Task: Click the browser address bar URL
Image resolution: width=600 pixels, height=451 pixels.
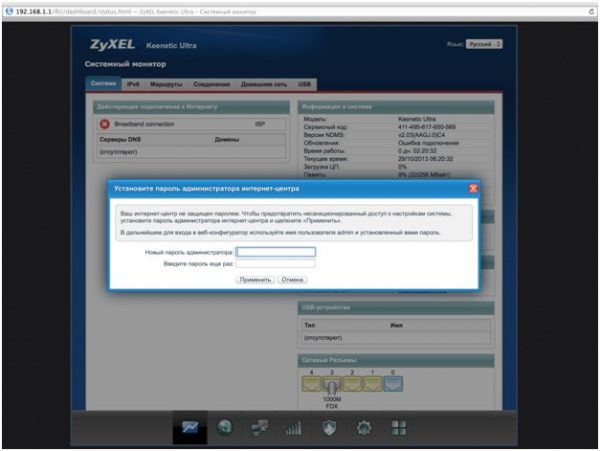Action: (136, 12)
